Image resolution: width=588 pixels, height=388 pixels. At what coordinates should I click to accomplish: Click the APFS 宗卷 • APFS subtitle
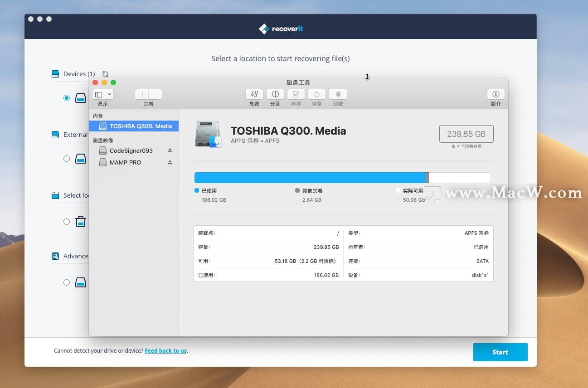255,141
